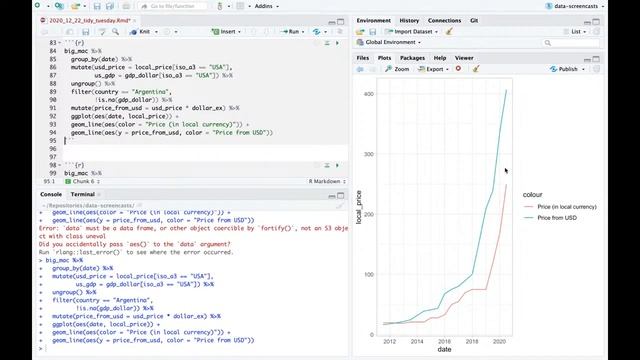This screenshot has height=360, width=640.
Task: Refresh the environment pane icon
Action: click(x=596, y=32)
